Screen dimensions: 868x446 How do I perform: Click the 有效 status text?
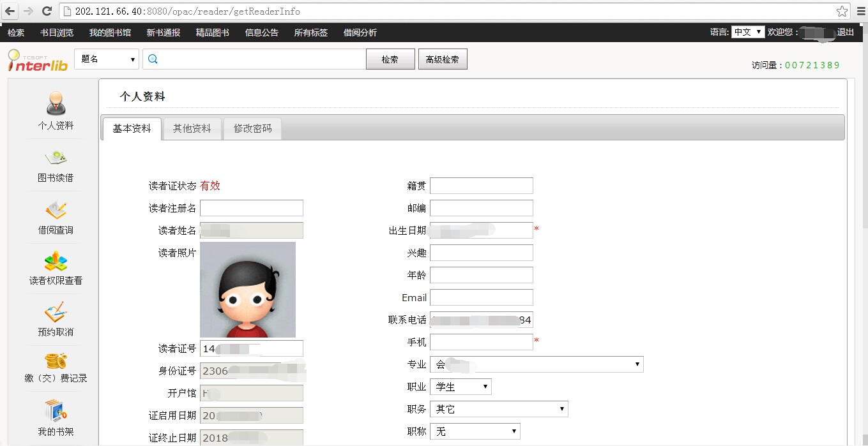pyautogui.click(x=210, y=186)
